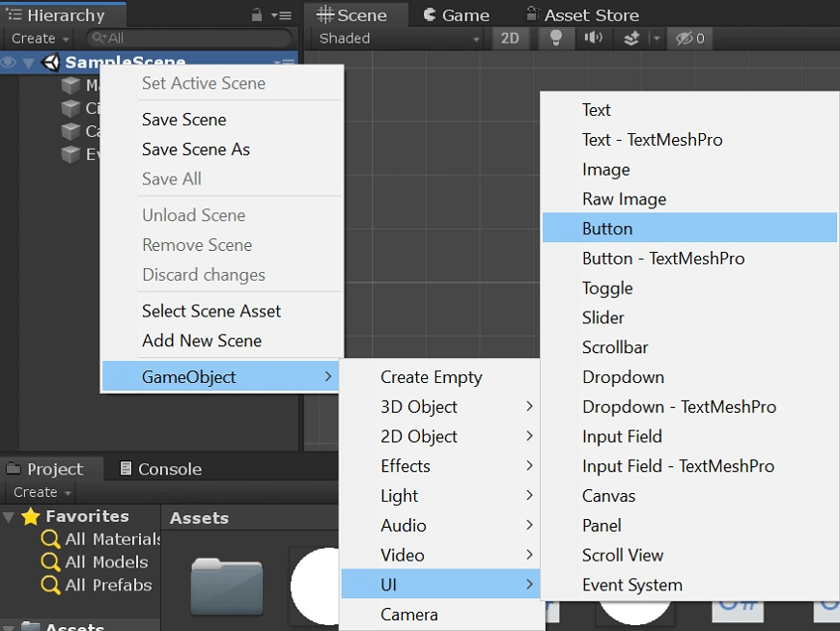Open Shaded draw mode dropdown
The height and width of the screenshot is (631, 840).
coord(399,39)
